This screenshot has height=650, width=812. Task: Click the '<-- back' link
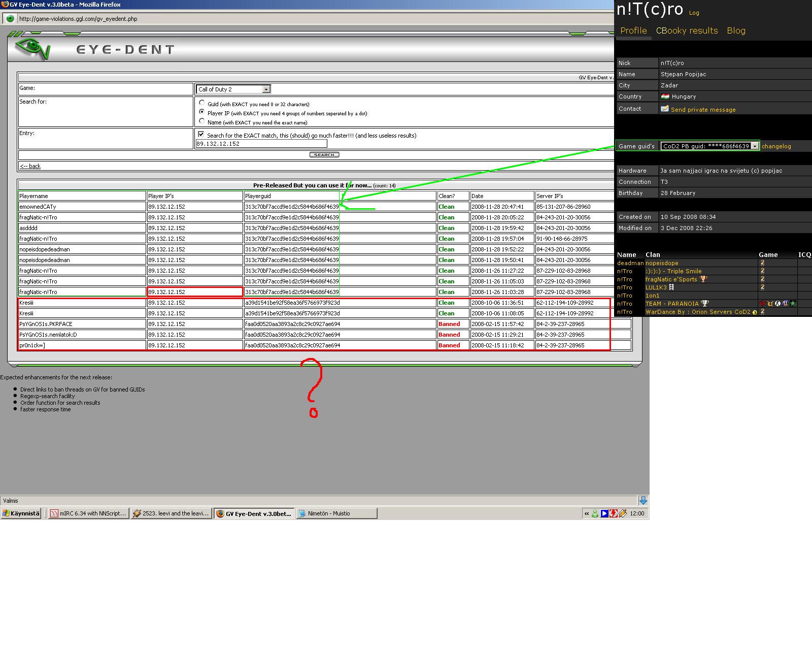point(30,166)
